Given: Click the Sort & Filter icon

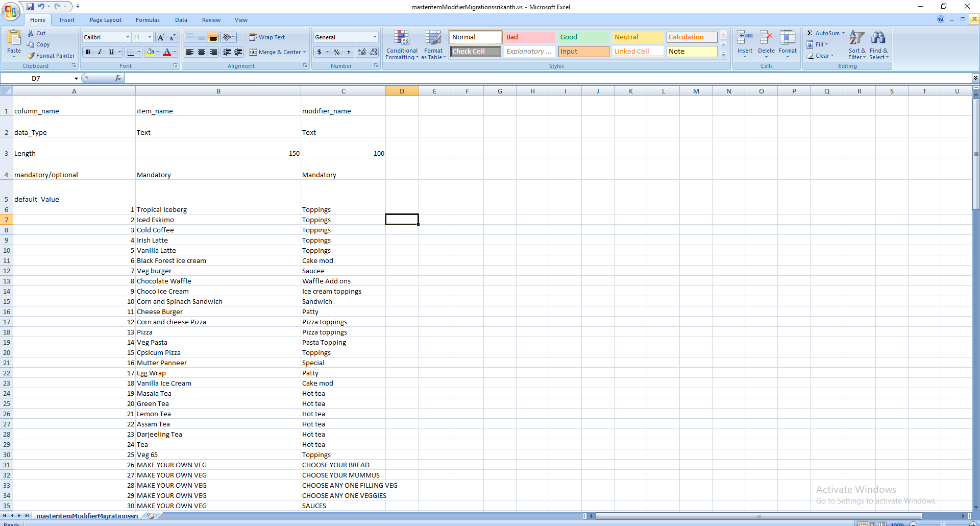Looking at the screenshot, I should pyautogui.click(x=857, y=38).
